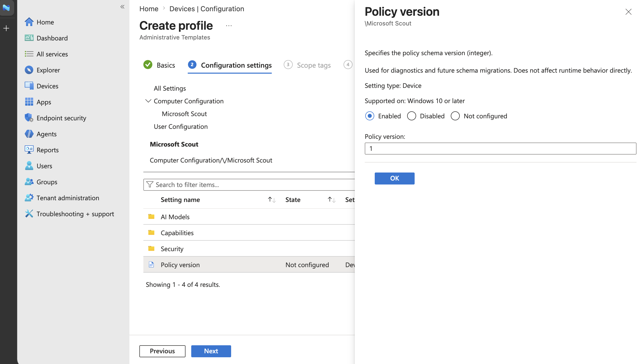Click the Reports monitor icon
Viewport: 644px width, 364px height.
pos(29,150)
